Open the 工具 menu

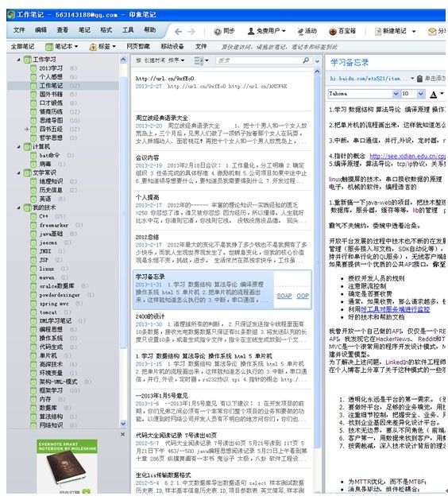[x=128, y=30]
